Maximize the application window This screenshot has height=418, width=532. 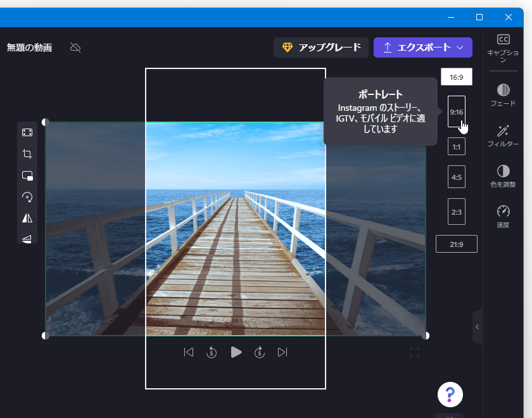479,17
